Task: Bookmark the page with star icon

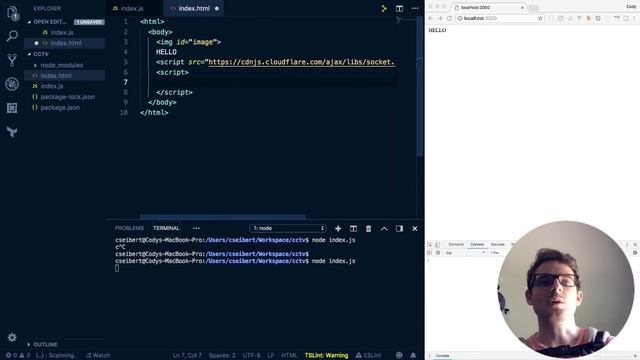Action: tap(540, 18)
